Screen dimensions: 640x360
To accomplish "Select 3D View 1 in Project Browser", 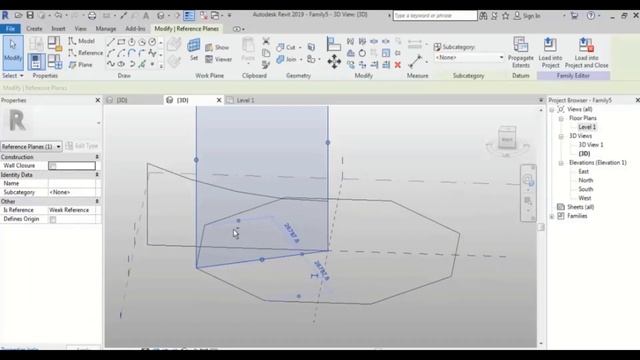I will pyautogui.click(x=591, y=145).
